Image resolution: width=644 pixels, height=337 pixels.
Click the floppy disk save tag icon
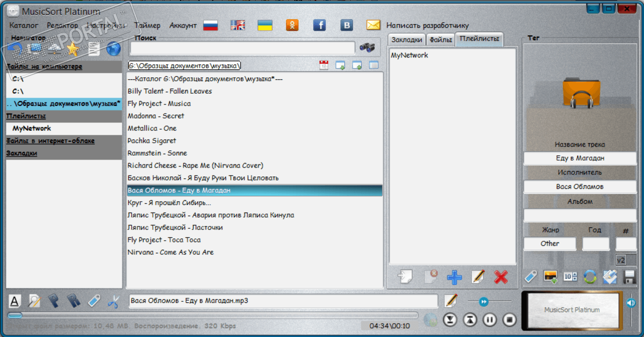click(x=630, y=277)
